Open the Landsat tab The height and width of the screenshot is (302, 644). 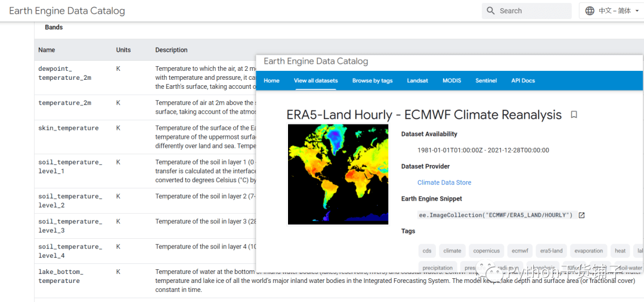tap(417, 80)
